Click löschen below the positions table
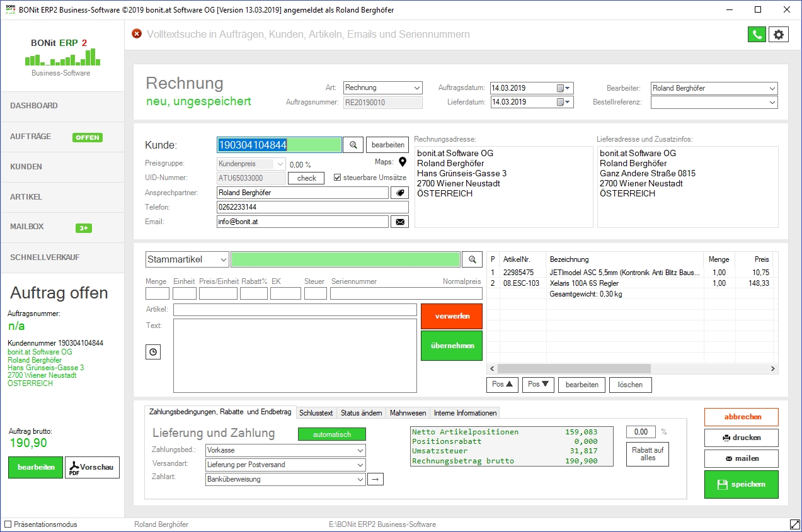Image resolution: width=802 pixels, height=532 pixels. pos(630,385)
